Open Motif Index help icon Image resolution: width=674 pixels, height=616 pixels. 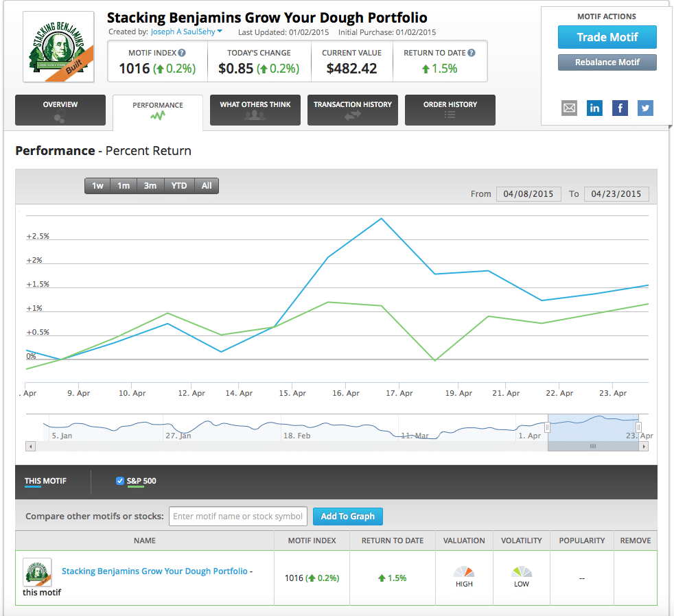[182, 53]
